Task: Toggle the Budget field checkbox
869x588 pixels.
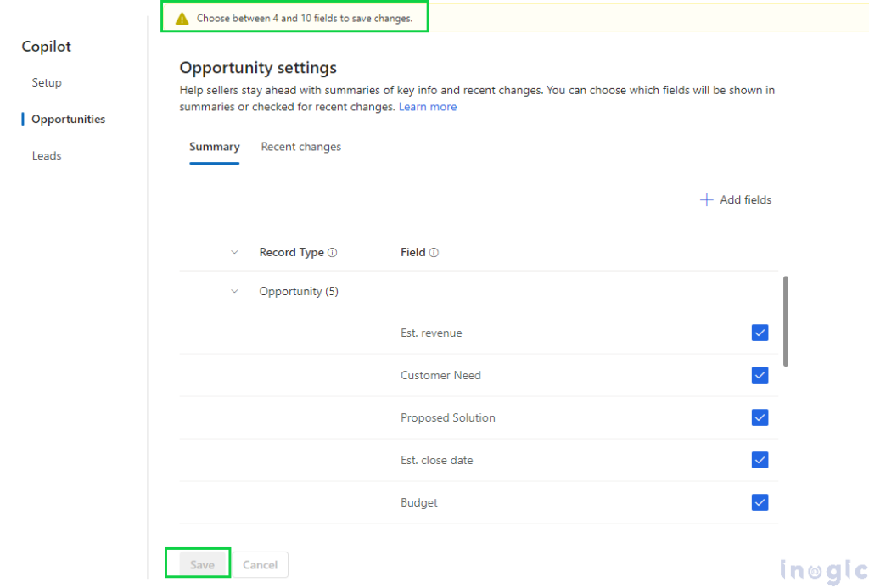Action: 760,502
